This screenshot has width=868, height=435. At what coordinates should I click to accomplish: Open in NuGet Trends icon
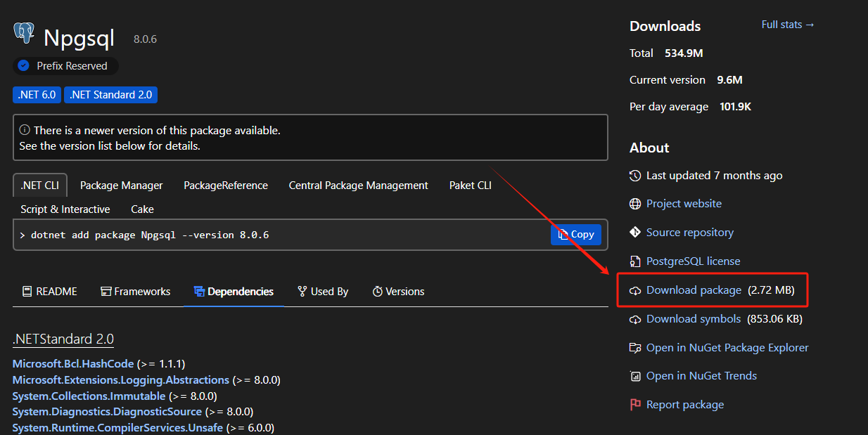[x=634, y=375]
